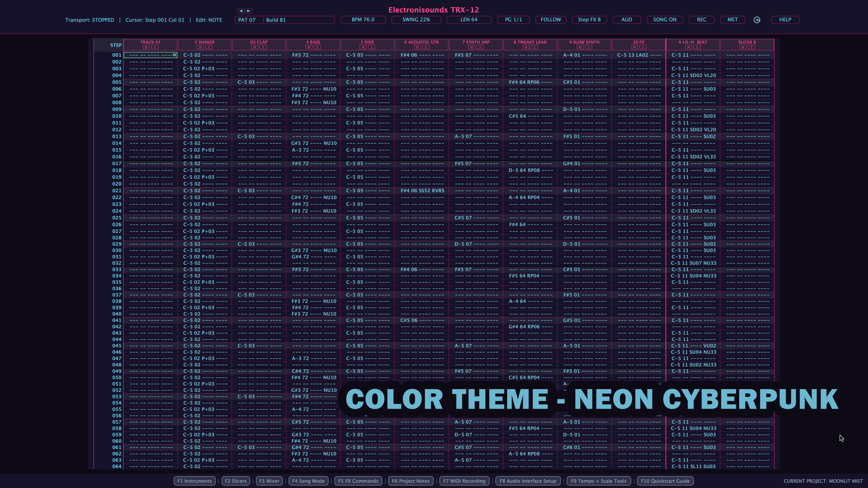Mute the 7 SYNTH ARP track
The image size is (868, 488).
(x=471, y=47)
